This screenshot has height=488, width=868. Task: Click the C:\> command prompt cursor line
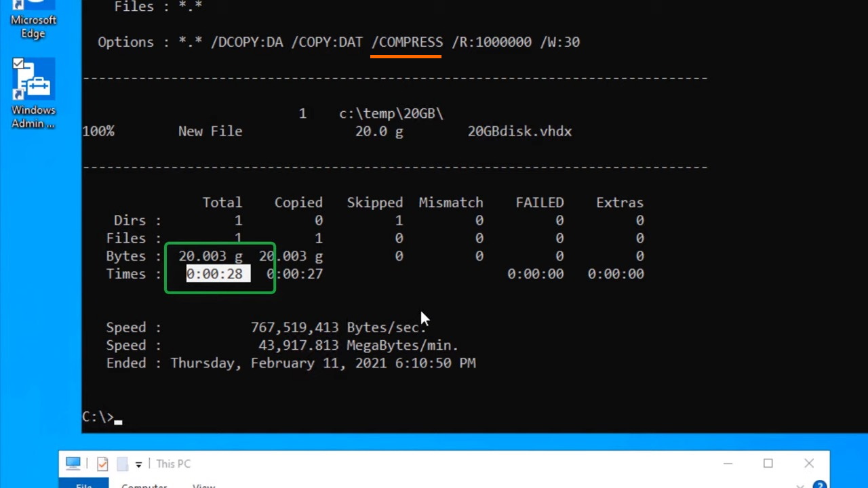coord(102,417)
